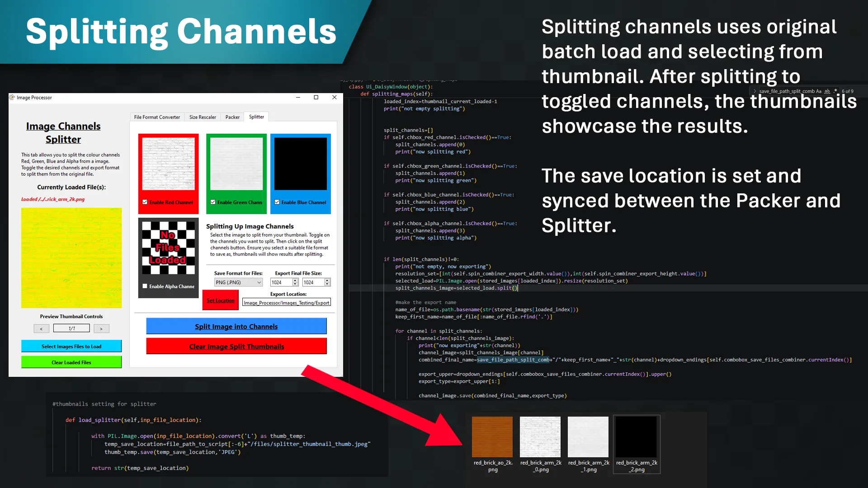Select red_brick_arm_2k_0.png file icon
The image size is (868, 488).
click(x=540, y=437)
